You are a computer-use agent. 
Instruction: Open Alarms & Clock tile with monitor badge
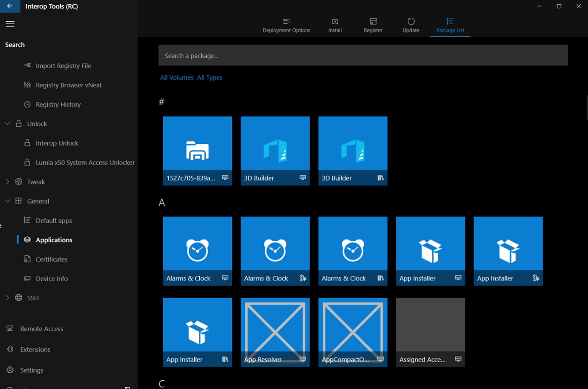198,251
